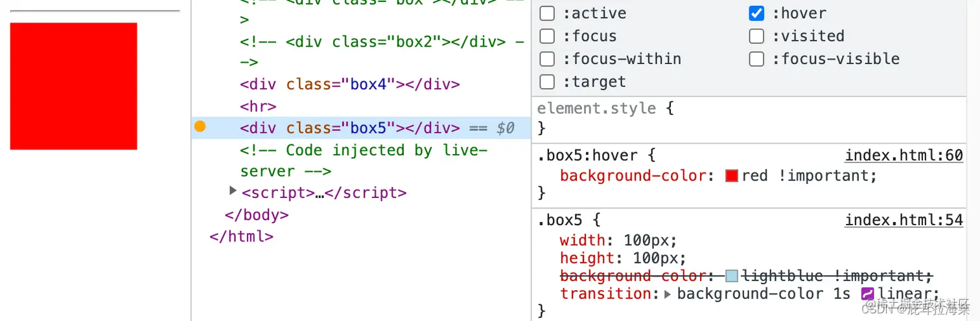Image resolution: width=980 pixels, height=321 pixels.
Task: Open the index.html:60 source link
Action: coord(904,155)
